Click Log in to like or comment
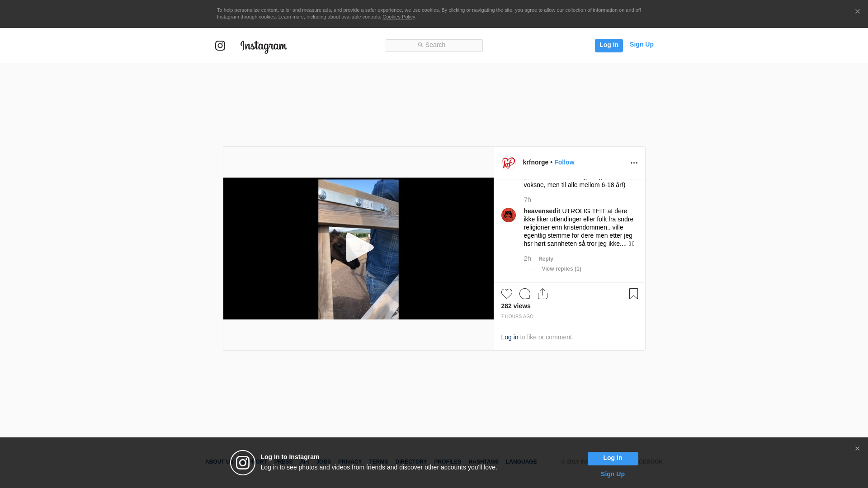Screen dimensions: 868x488 point(509,338)
